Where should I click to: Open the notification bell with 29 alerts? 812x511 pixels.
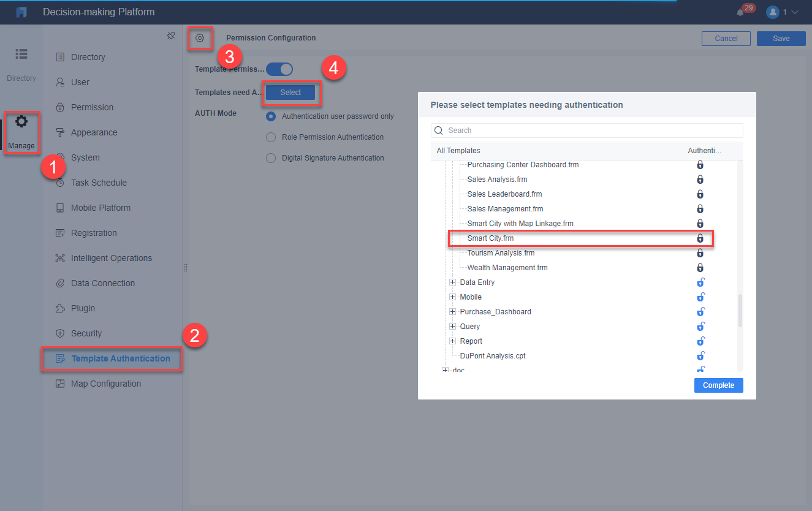741,12
